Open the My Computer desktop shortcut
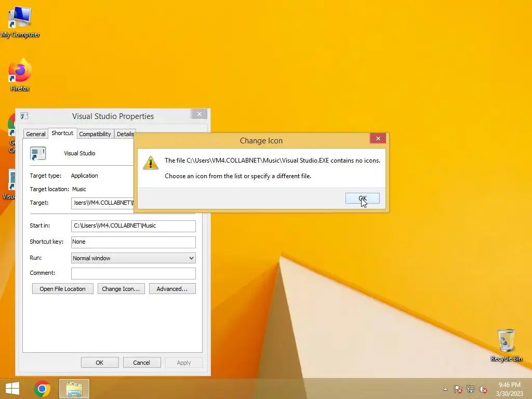Viewport: 532px width, 399px height. tap(20, 22)
